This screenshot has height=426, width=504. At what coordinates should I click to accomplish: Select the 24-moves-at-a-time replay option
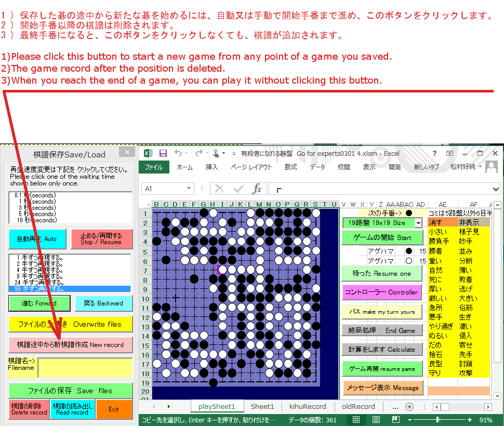(x=36, y=283)
